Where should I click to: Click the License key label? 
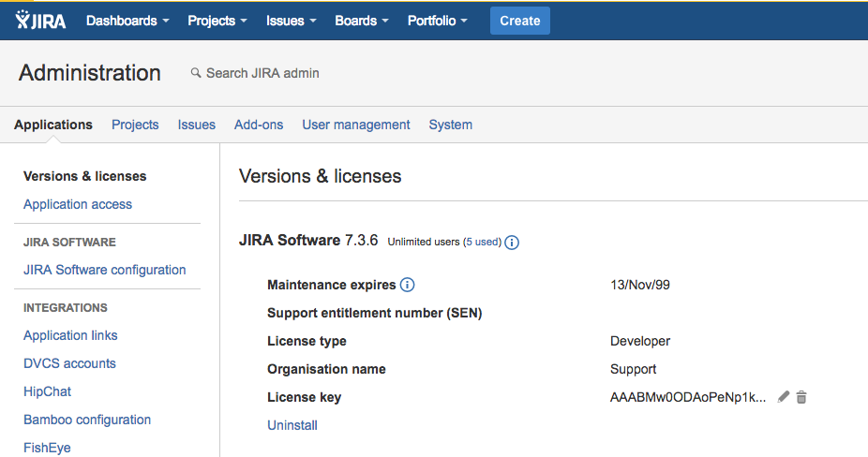pyautogui.click(x=305, y=397)
